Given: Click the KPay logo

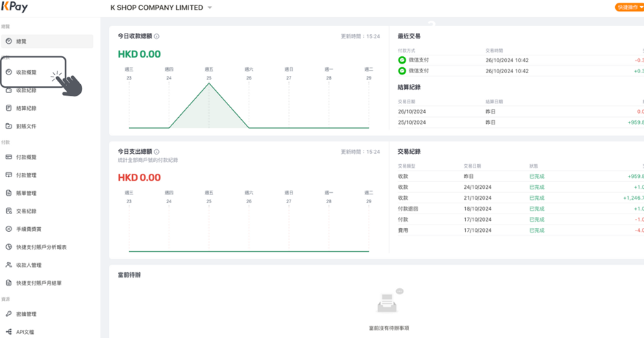Looking at the screenshot, I should [x=14, y=7].
